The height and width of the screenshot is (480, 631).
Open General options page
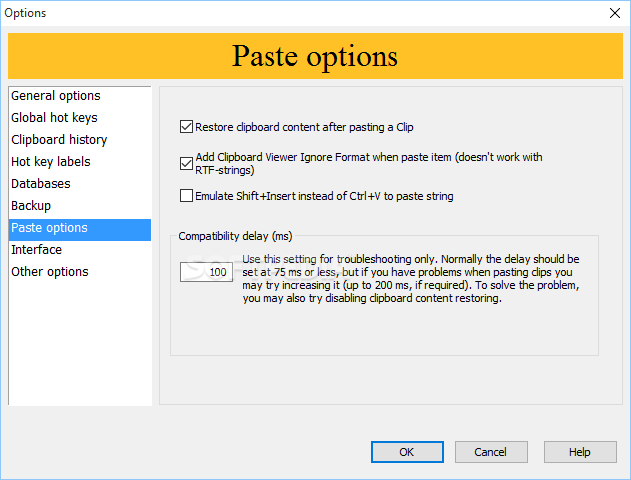pos(56,96)
